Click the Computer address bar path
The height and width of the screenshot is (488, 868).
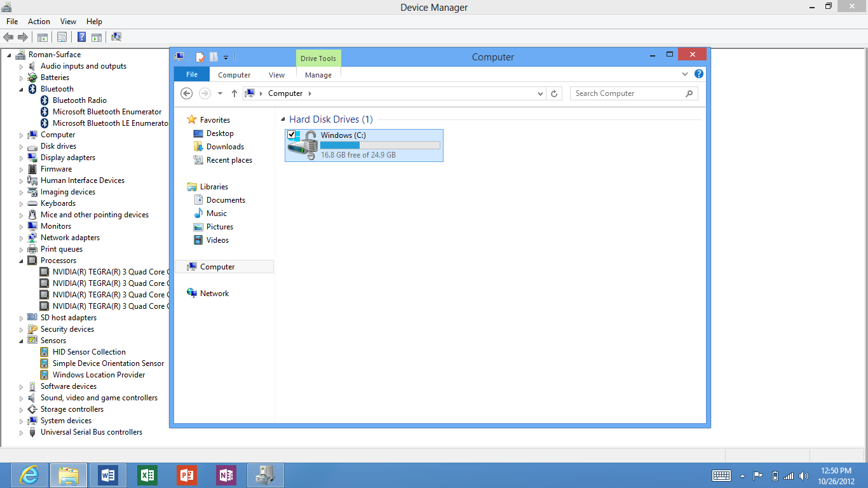pos(285,93)
